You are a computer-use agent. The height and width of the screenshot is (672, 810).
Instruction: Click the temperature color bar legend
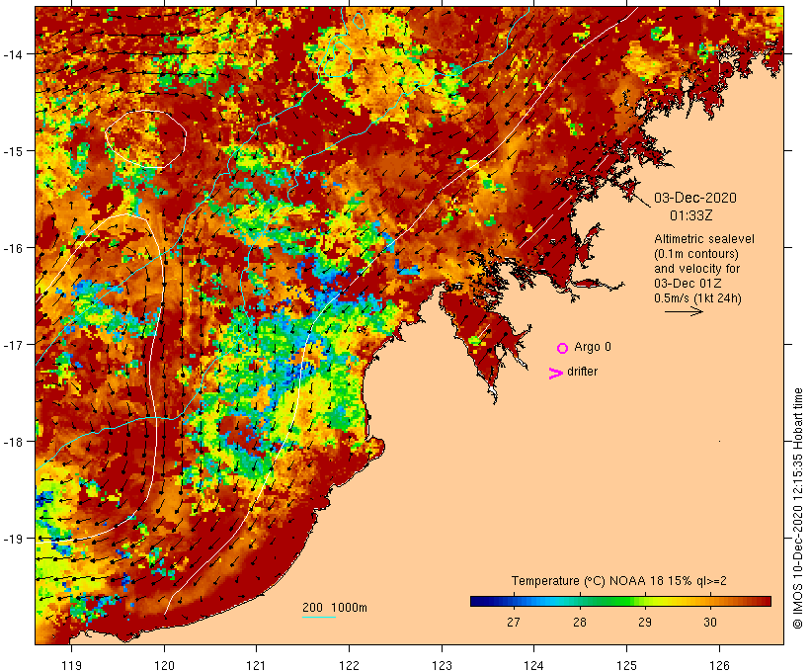coord(620,601)
